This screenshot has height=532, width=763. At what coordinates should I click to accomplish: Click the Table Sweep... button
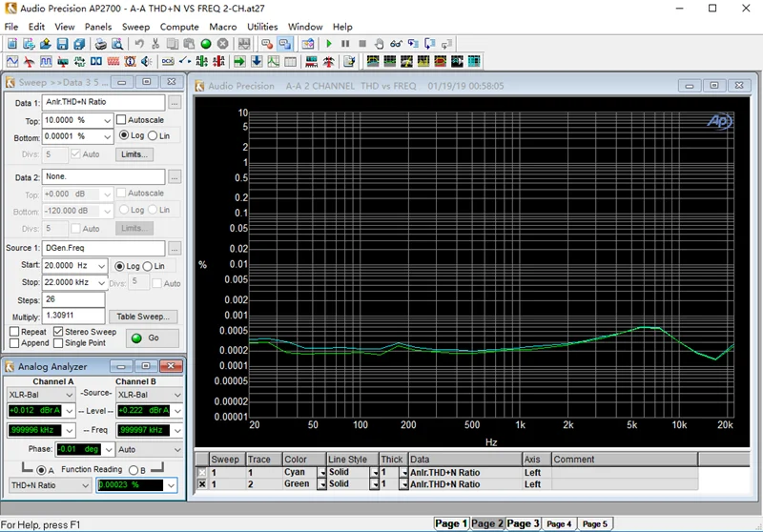coord(143,317)
